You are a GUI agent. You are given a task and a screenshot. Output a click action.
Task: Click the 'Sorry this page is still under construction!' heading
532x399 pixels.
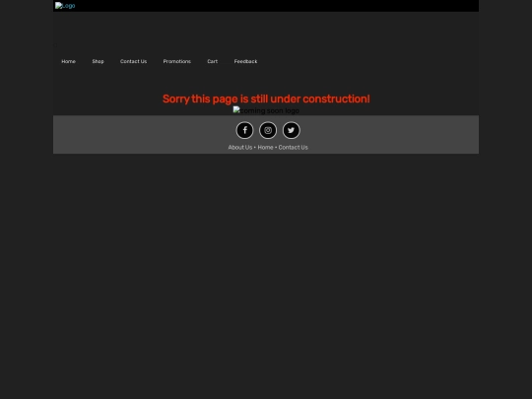pyautogui.click(x=266, y=99)
